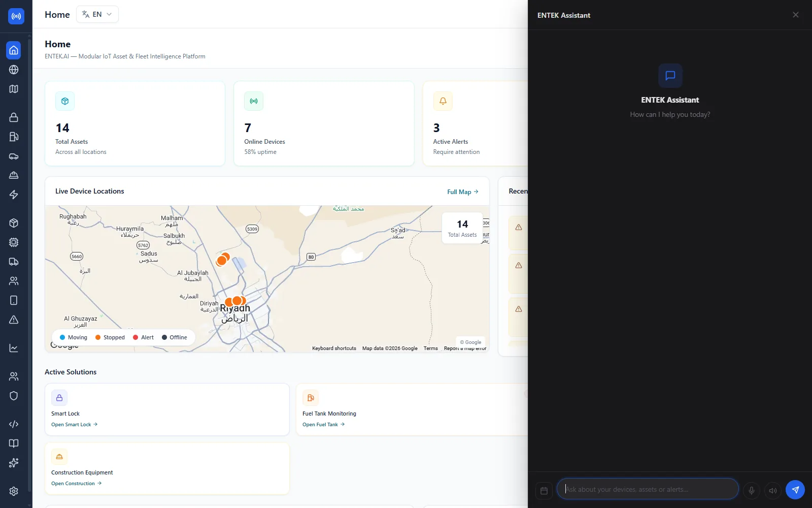This screenshot has height=508, width=812.
Task: Open the settings gear in the sidebar
Action: pyautogui.click(x=14, y=491)
